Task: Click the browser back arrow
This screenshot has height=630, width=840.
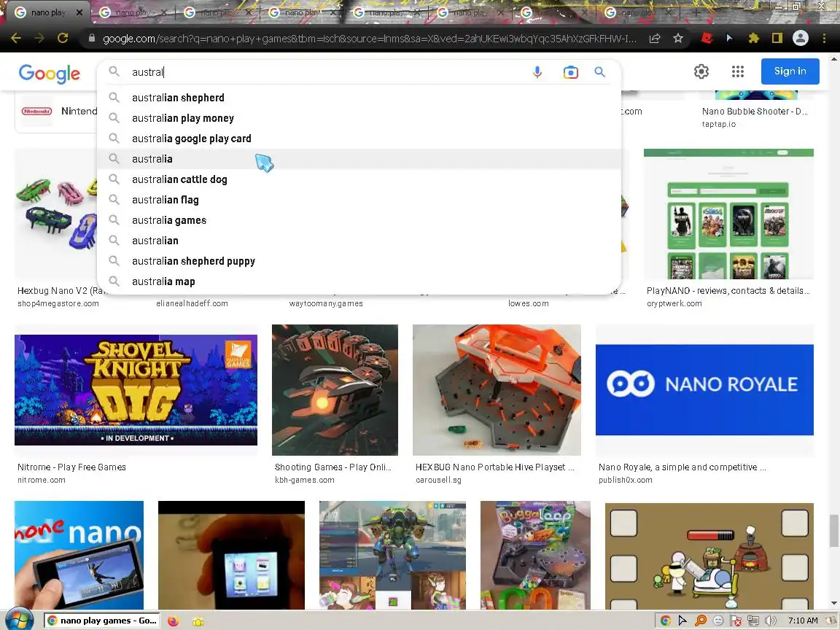Action: (15, 38)
